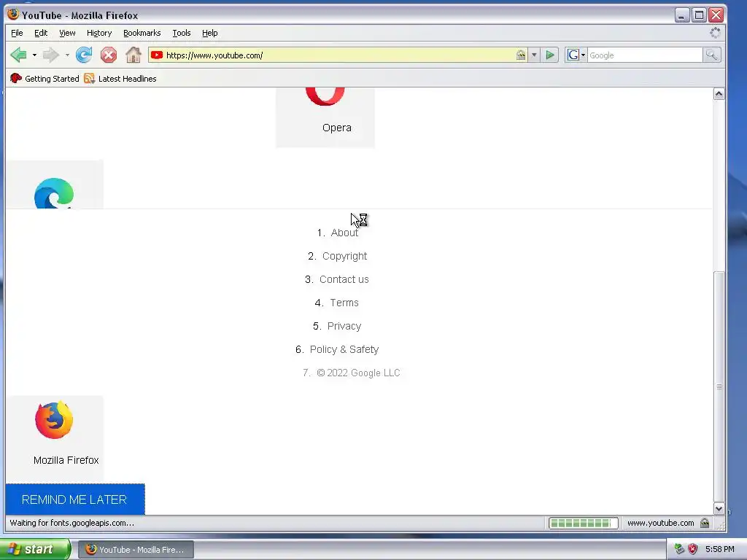Image resolution: width=747 pixels, height=560 pixels.
Task: Click the Microsoft Edge logo
Action: [54, 193]
